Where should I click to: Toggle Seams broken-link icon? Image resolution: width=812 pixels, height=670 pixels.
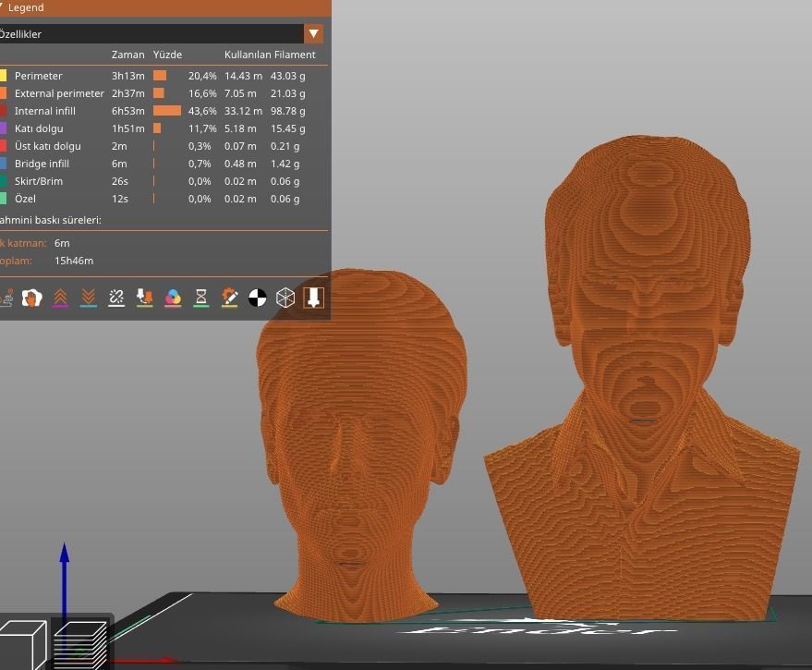116,298
